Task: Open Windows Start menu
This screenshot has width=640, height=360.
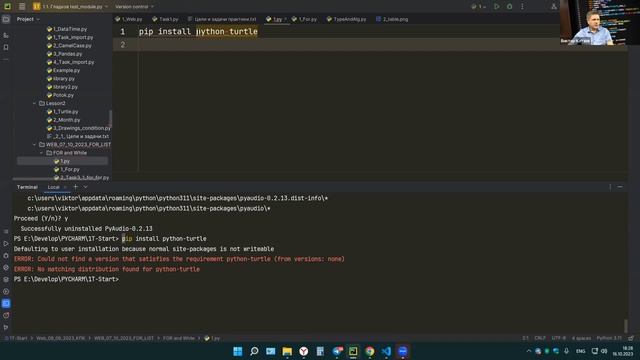Action: point(238,351)
